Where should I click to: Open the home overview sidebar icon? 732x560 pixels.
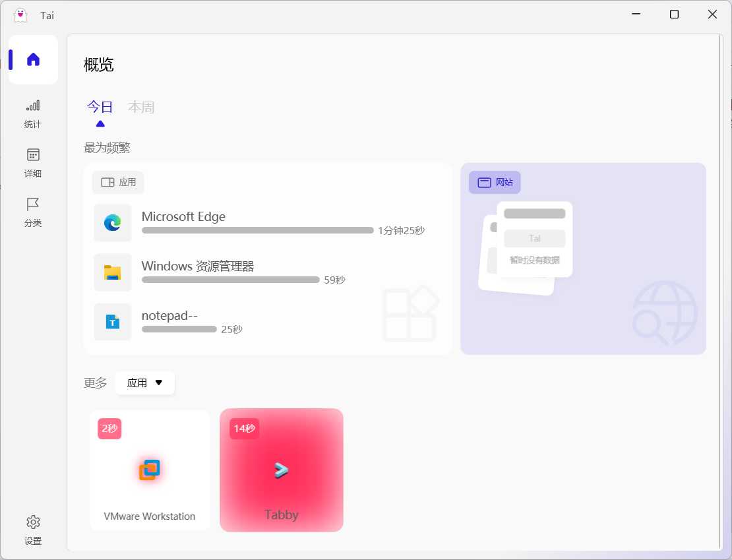click(x=33, y=60)
